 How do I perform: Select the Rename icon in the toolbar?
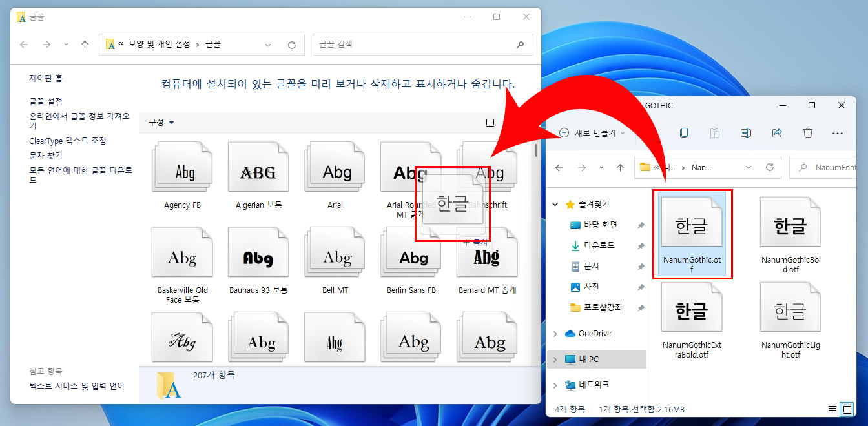[746, 133]
